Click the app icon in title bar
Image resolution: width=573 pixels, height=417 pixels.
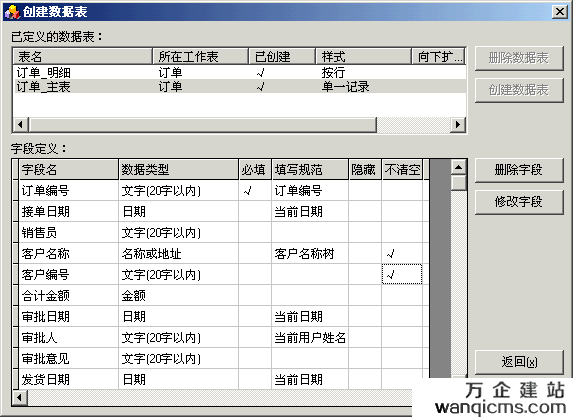click(11, 12)
